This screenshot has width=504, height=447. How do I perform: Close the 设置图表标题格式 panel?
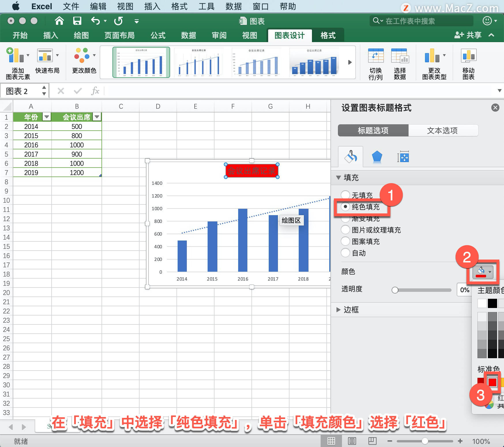(x=495, y=108)
